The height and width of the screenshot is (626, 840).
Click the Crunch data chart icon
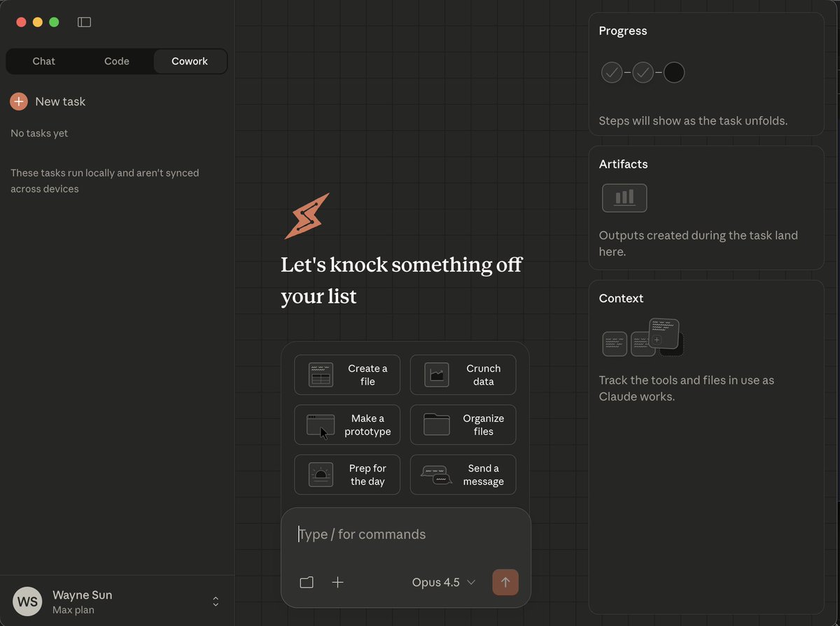click(437, 375)
